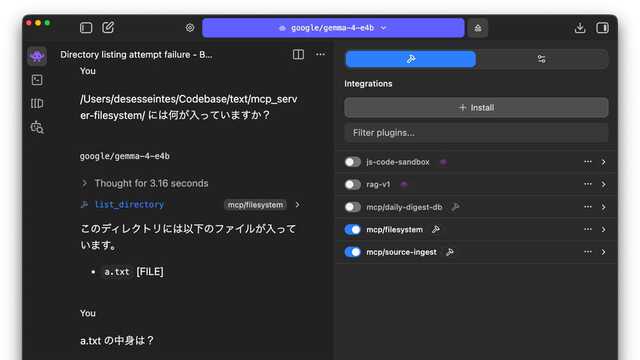
Task: Click the purple badge icon beside rag-v1
Action: [404, 184]
